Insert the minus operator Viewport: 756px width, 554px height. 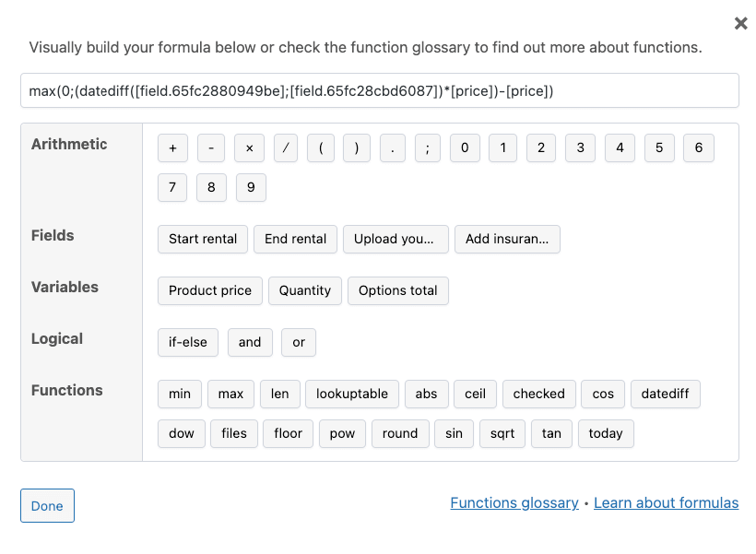pyautogui.click(x=211, y=148)
